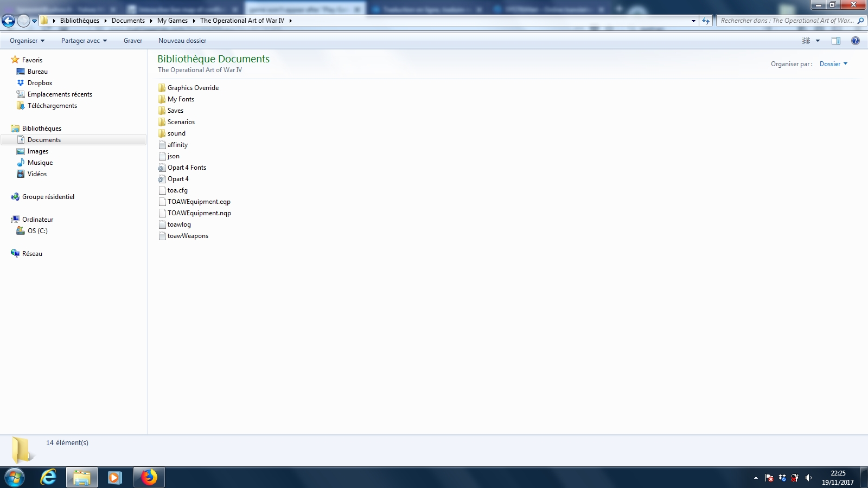Select Ordinateur in navigation pane

(37, 220)
